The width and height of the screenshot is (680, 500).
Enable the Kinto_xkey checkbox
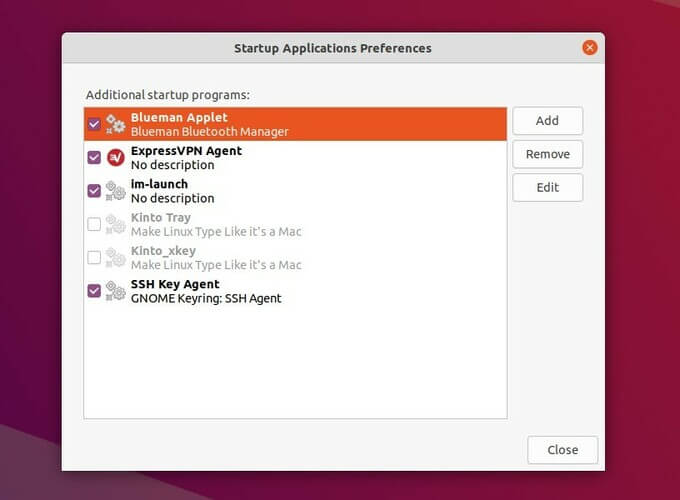tap(94, 258)
